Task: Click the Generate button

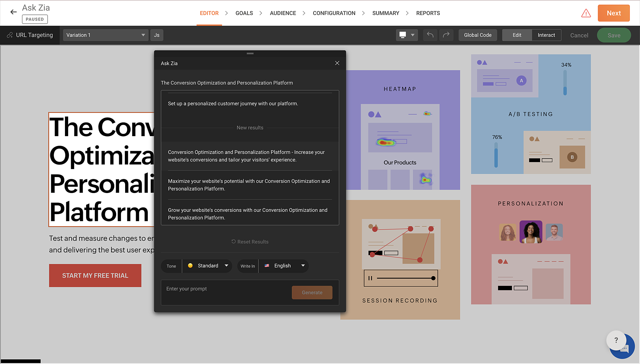Action: click(x=312, y=292)
